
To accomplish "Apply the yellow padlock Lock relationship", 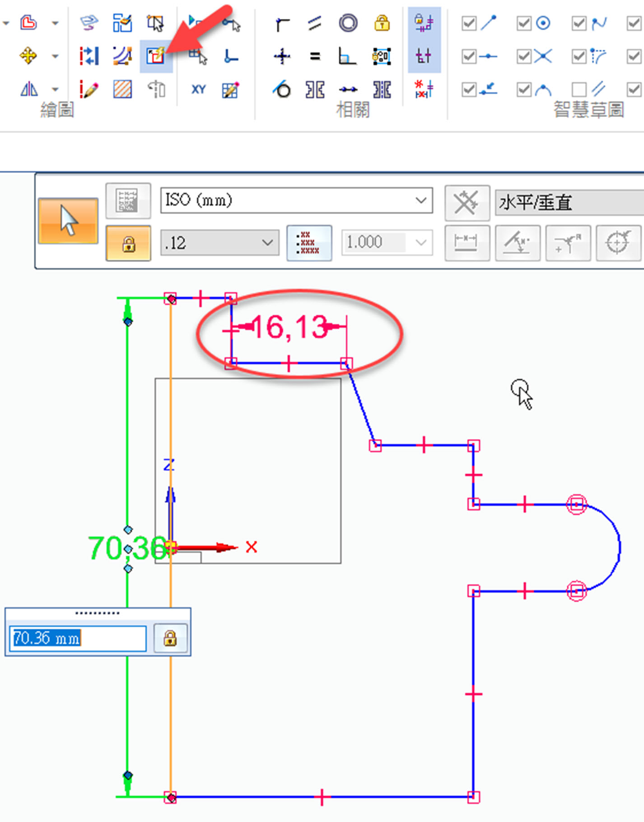I will tap(382, 23).
